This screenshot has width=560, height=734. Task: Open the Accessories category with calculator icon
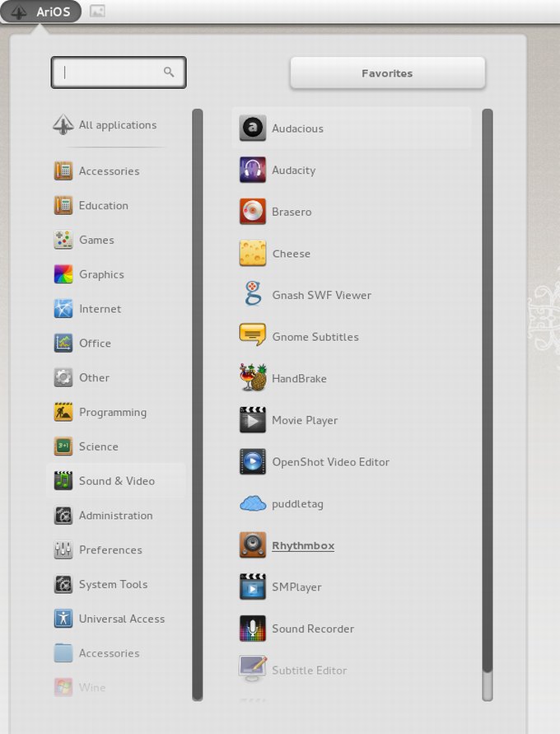click(x=63, y=171)
